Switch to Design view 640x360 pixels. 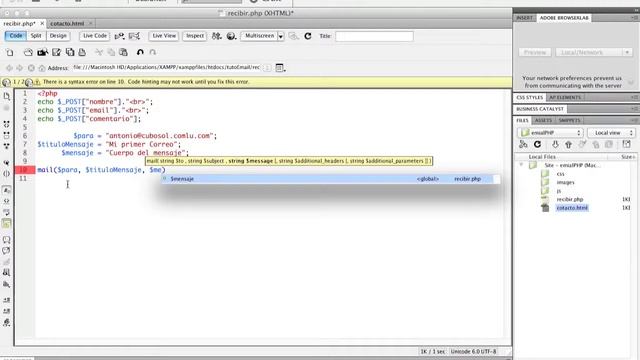coord(58,36)
